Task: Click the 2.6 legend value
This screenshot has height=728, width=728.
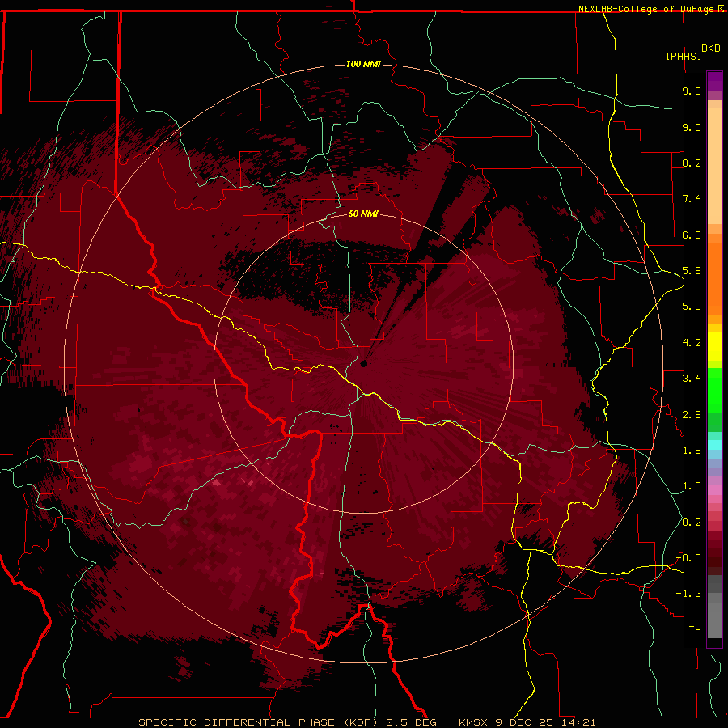Action: (x=692, y=414)
